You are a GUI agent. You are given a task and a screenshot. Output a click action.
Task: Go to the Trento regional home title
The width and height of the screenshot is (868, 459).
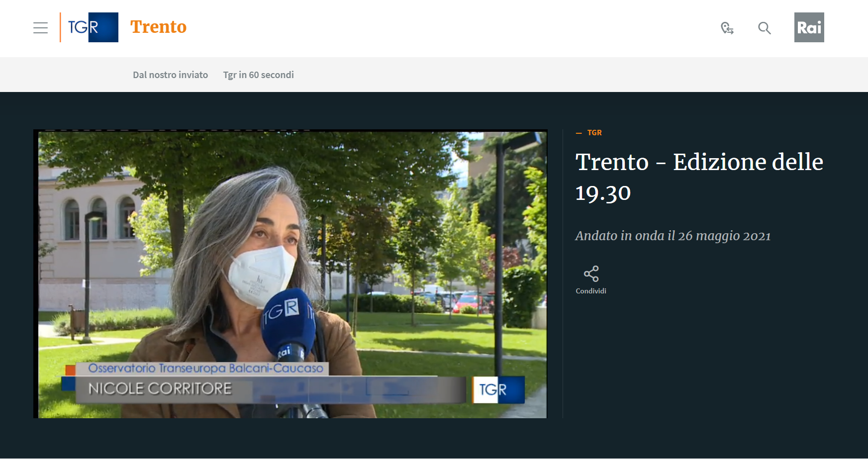point(158,27)
